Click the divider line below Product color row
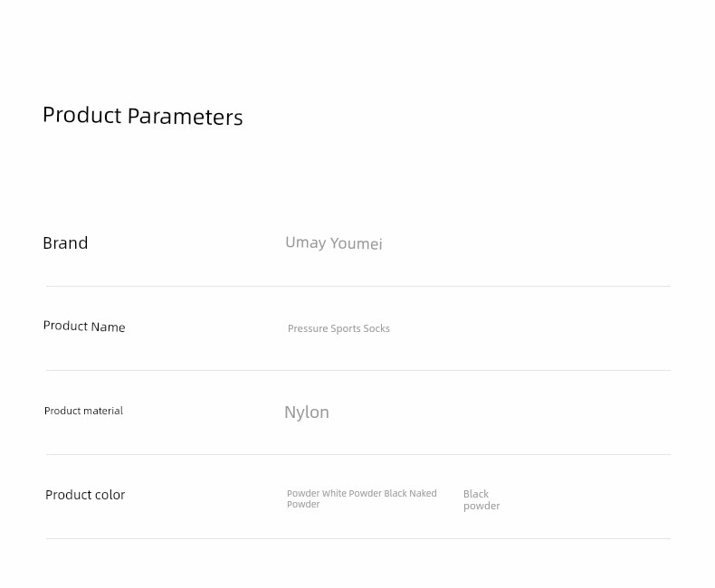This screenshot has height=588, width=715. click(358, 539)
